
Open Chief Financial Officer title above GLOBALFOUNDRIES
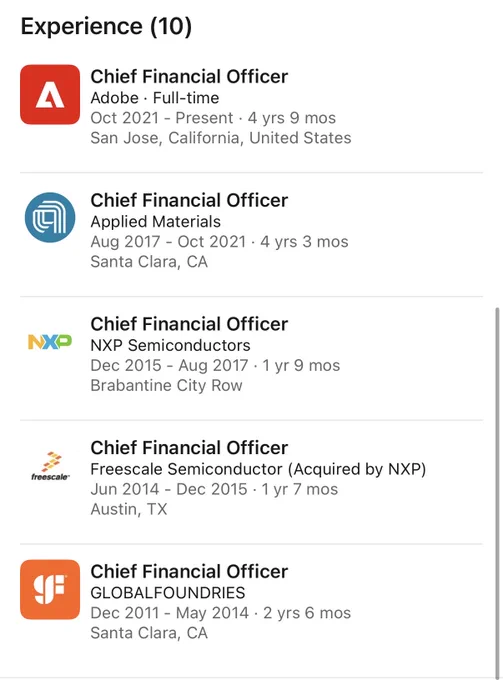189,571
